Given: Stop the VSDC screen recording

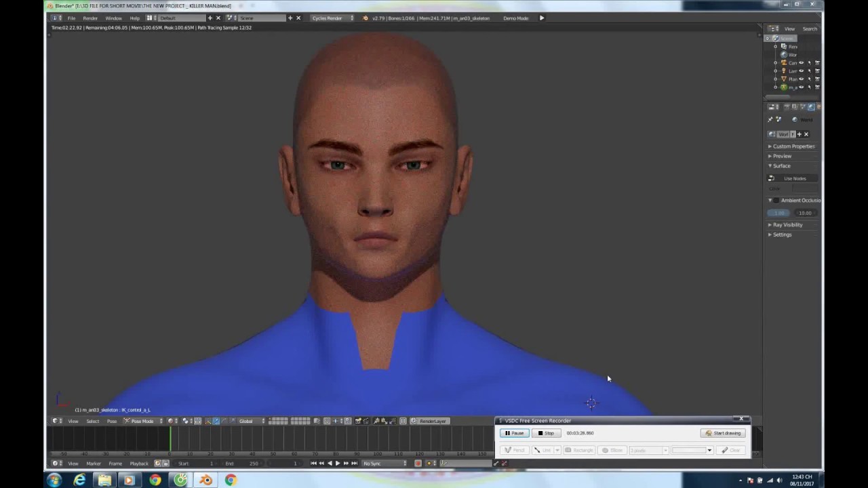Looking at the screenshot, I should point(546,433).
